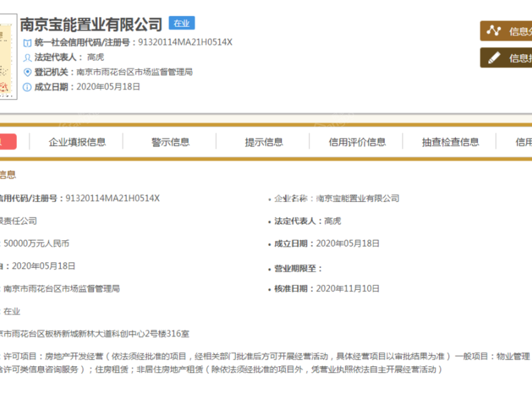
Task: Click registration authority value in details section
Action: (62, 289)
